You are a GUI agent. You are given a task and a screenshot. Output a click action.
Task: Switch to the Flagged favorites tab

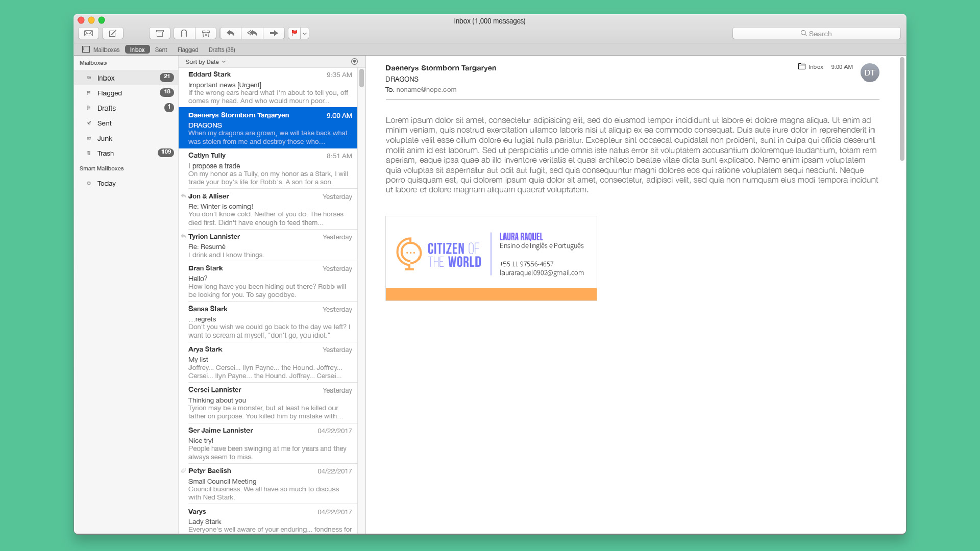[x=188, y=49]
